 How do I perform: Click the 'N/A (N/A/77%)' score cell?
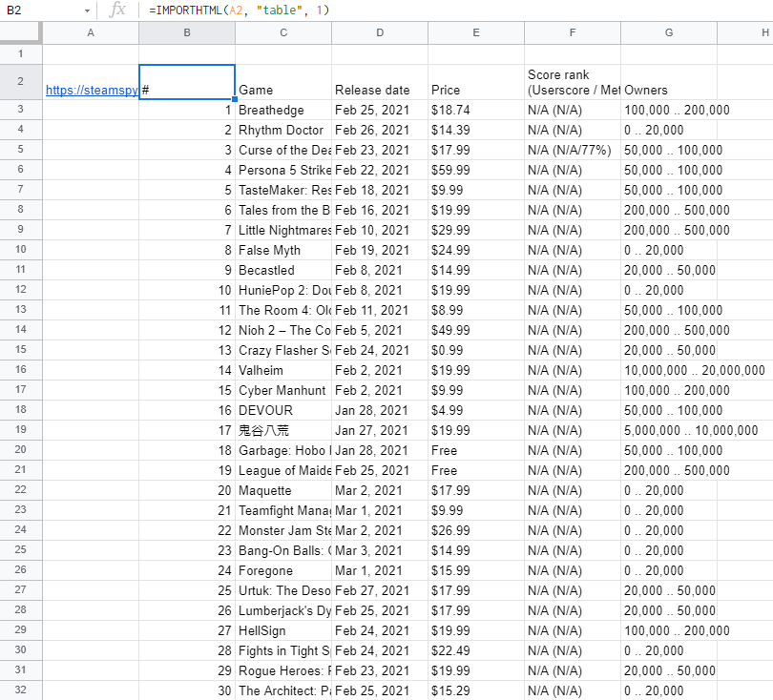[x=573, y=150]
